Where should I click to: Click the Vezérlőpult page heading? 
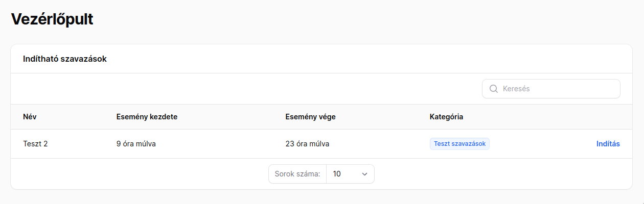[52, 19]
